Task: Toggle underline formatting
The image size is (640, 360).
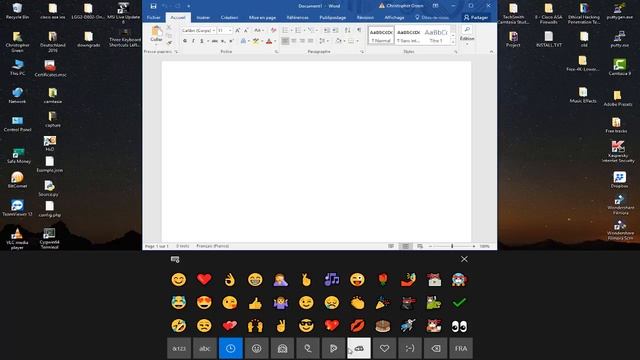Action: tap(202, 41)
